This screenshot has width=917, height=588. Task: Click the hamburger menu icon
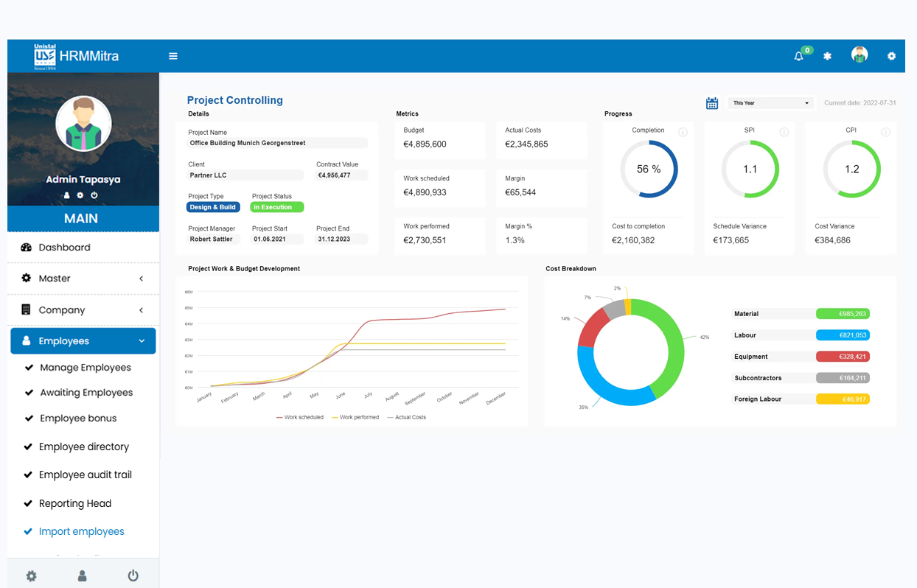[173, 56]
